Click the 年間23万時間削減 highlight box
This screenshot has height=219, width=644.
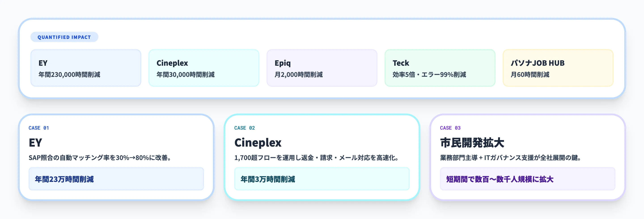click(116, 179)
